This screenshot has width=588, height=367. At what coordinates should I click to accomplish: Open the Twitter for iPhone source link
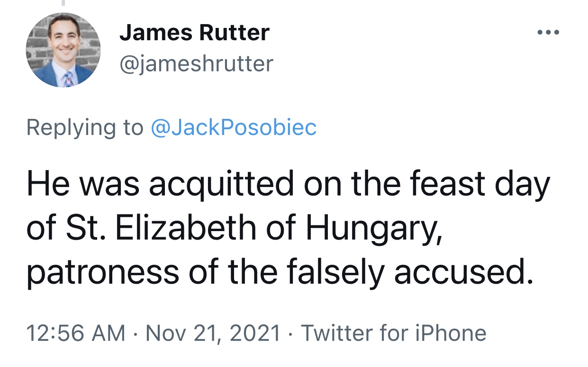coord(393,333)
